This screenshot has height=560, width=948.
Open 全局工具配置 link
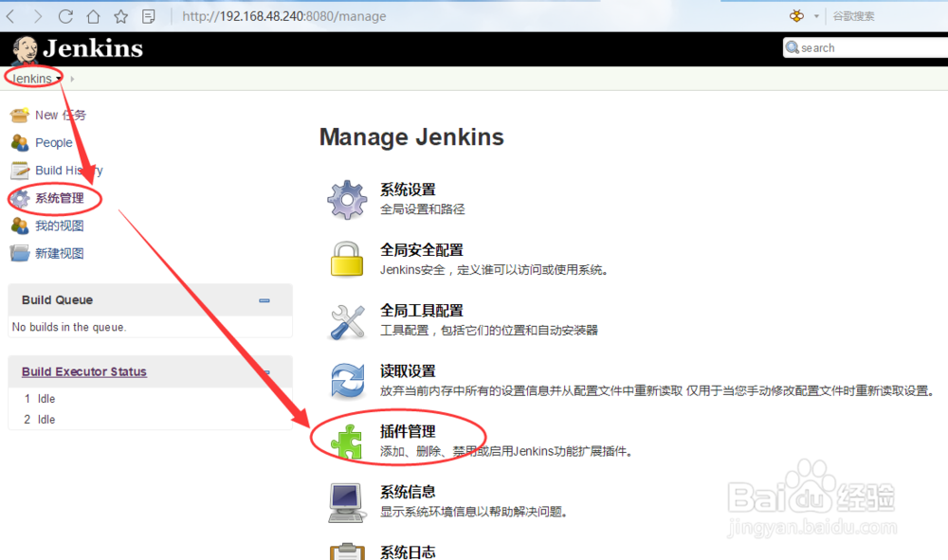pyautogui.click(x=422, y=311)
